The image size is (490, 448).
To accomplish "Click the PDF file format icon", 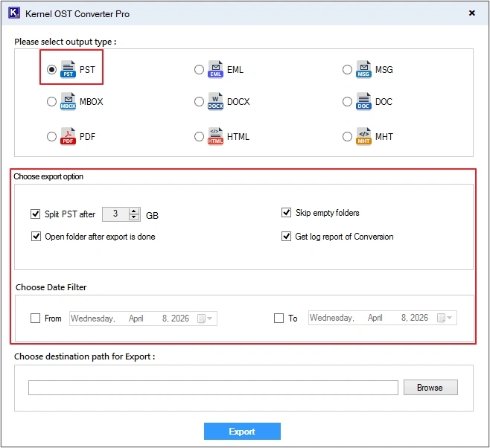I will (x=69, y=137).
